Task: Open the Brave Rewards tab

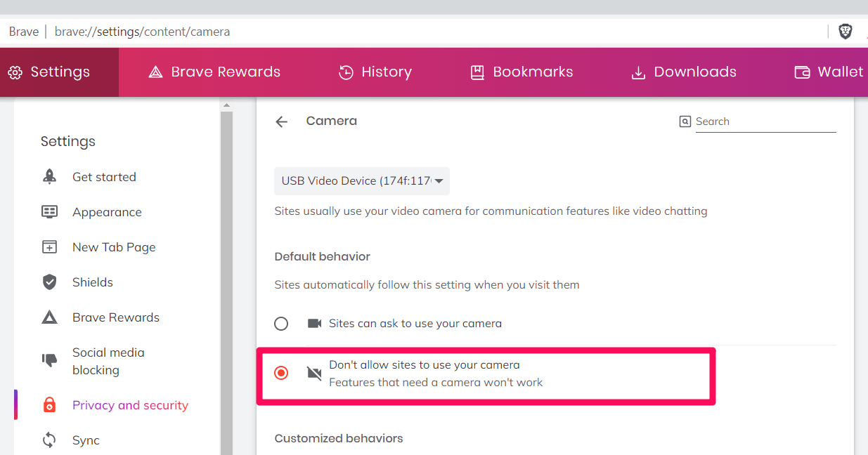Action: (x=214, y=72)
